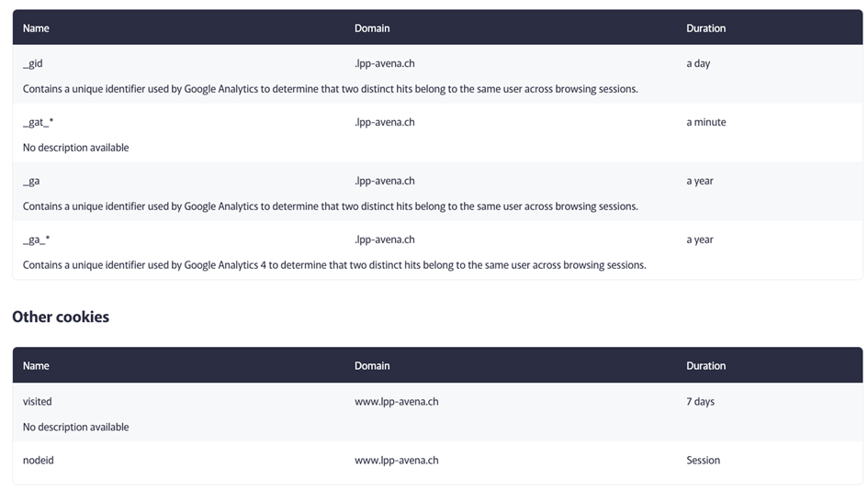Click the Name header under Other cookies

[x=36, y=366]
